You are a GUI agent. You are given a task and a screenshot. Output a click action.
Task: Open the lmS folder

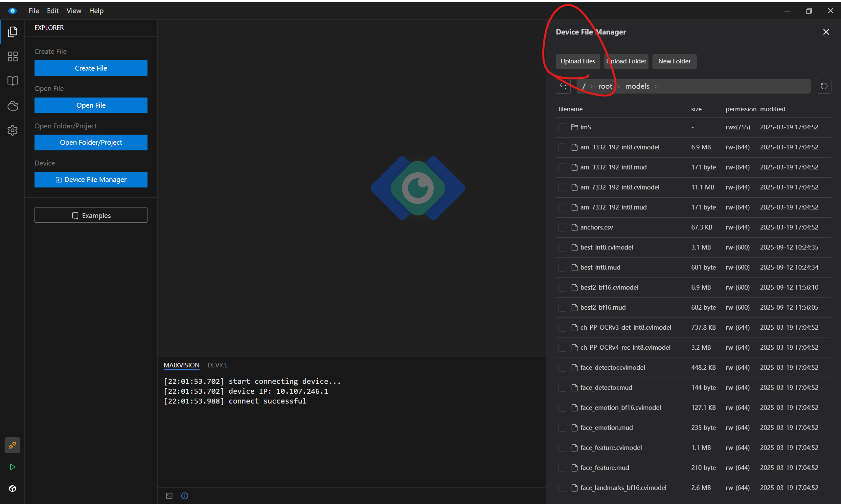coord(585,127)
